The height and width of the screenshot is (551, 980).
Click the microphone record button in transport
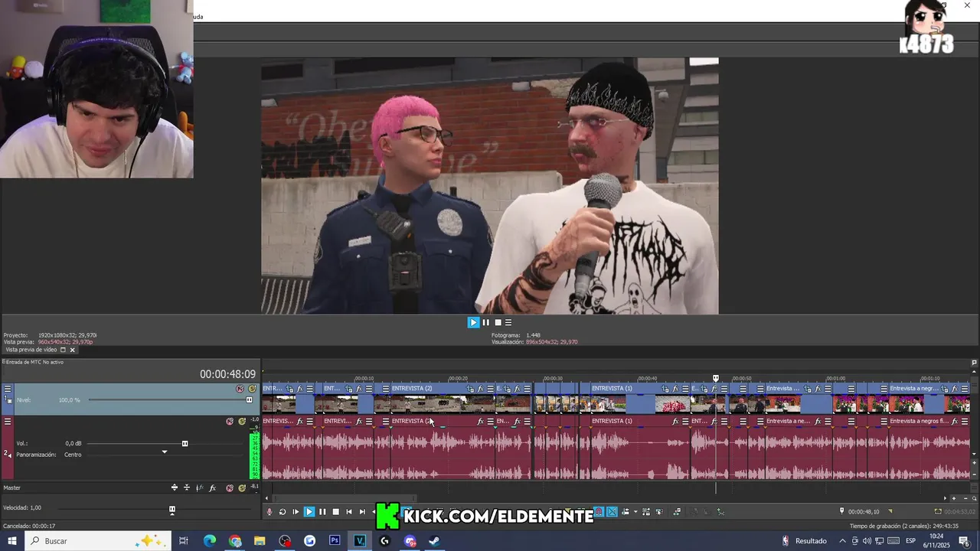[x=269, y=512]
